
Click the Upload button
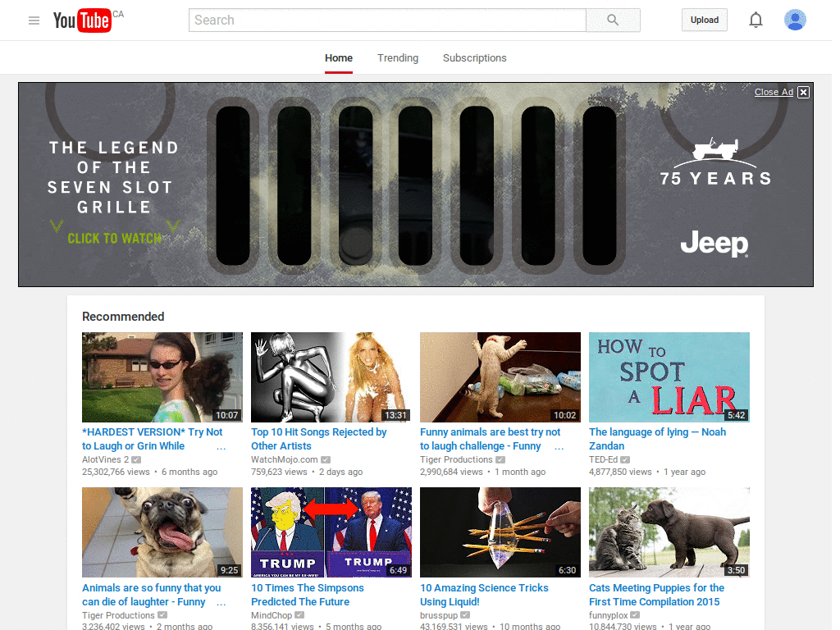tap(704, 21)
